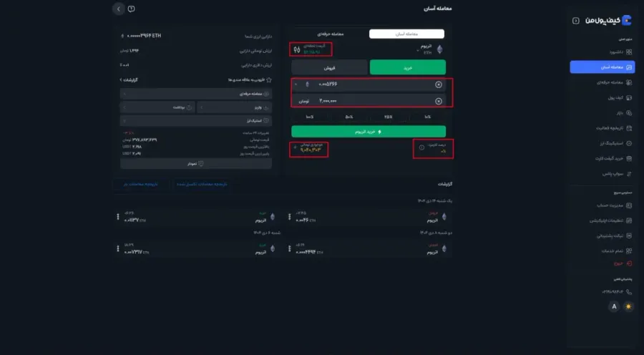Open the completed trades history tab

tap(202, 184)
